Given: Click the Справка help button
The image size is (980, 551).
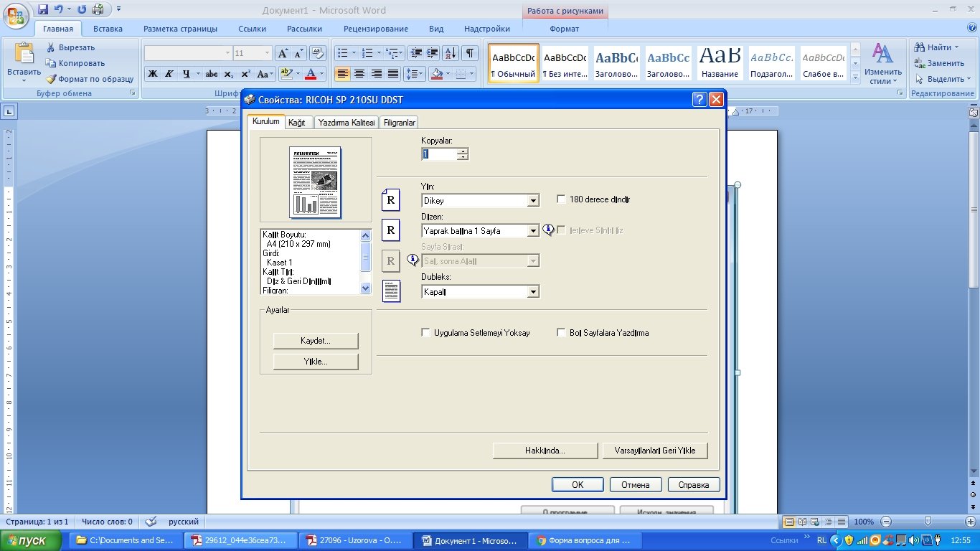Looking at the screenshot, I should point(694,485).
